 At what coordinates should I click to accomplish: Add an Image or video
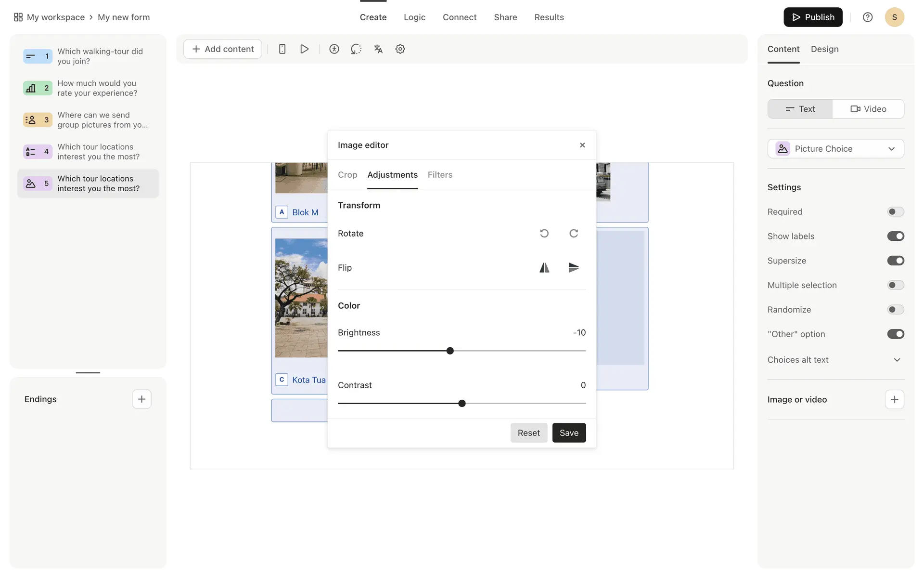(894, 399)
